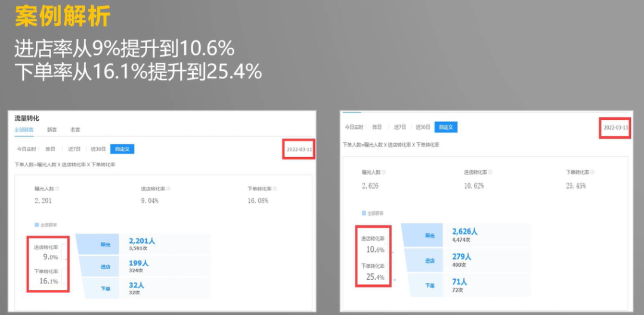Switch to the 老客 tab
Screen dimensions: 644x315
coord(75,130)
